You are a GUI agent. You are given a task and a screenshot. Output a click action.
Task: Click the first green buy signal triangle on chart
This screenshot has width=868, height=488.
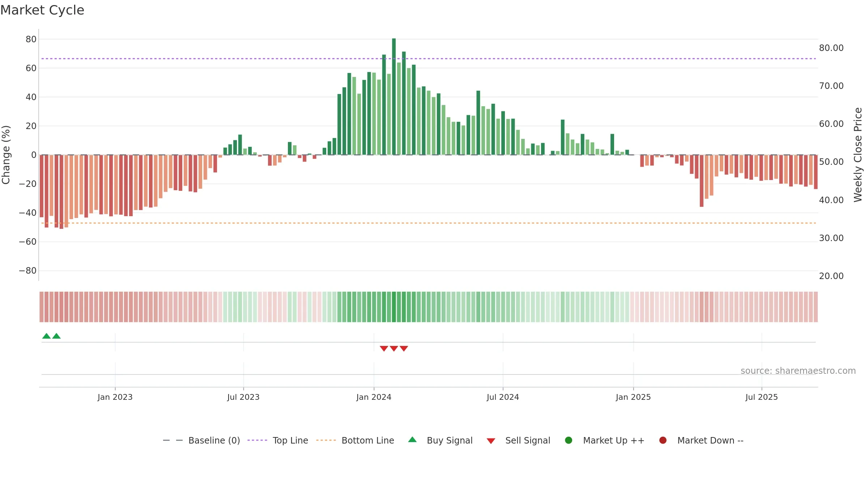tap(46, 336)
